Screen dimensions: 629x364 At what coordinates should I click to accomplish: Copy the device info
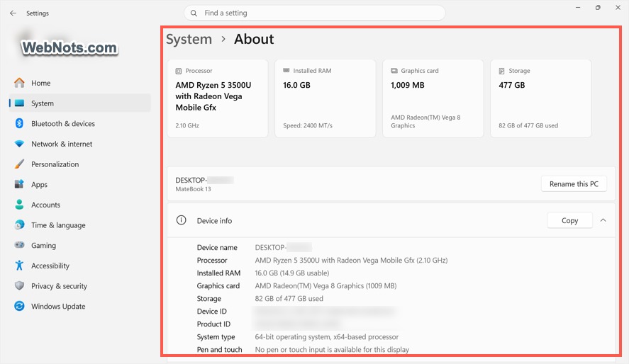coord(569,220)
